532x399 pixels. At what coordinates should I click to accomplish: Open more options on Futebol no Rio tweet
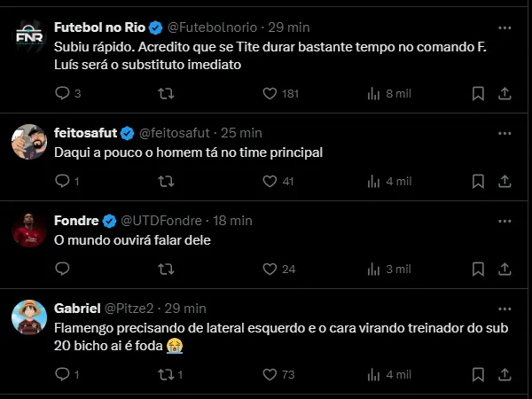505,27
